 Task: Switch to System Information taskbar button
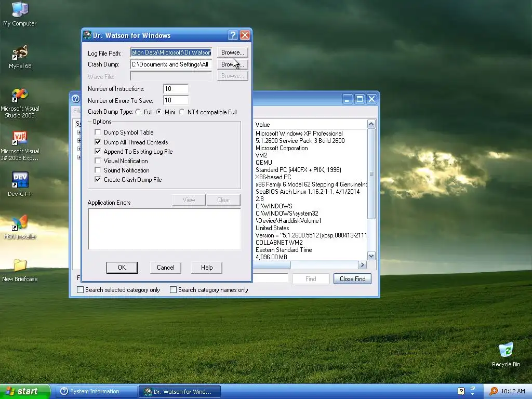tap(96, 391)
